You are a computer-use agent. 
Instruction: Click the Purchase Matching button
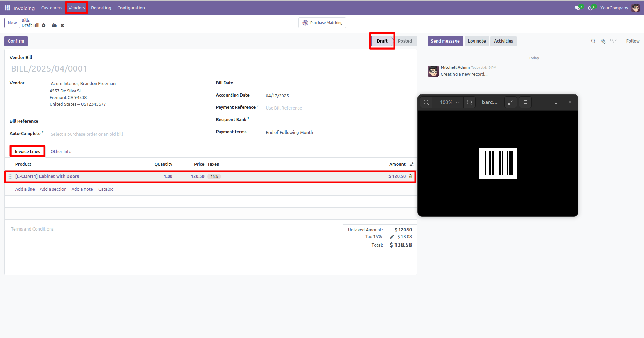(322, 23)
